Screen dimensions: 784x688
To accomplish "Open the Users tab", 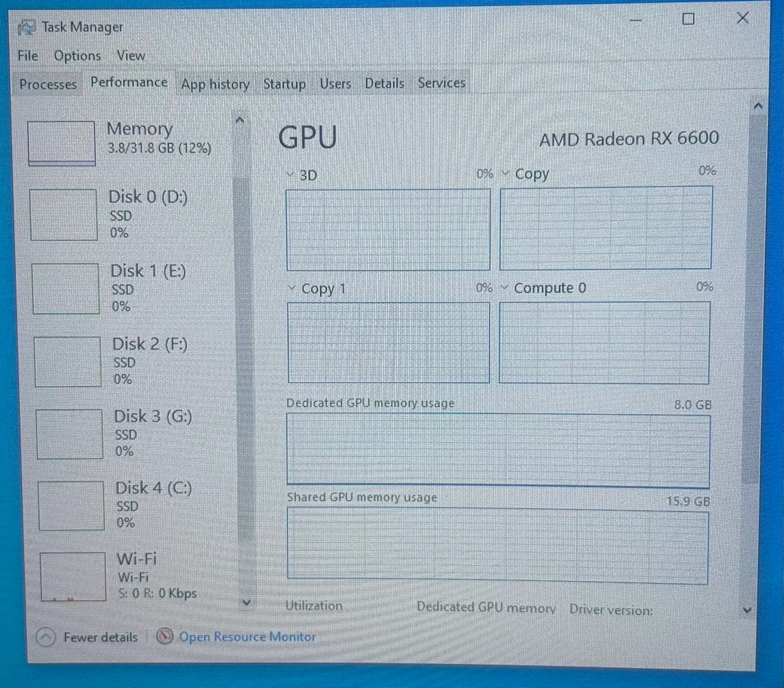I will (336, 84).
